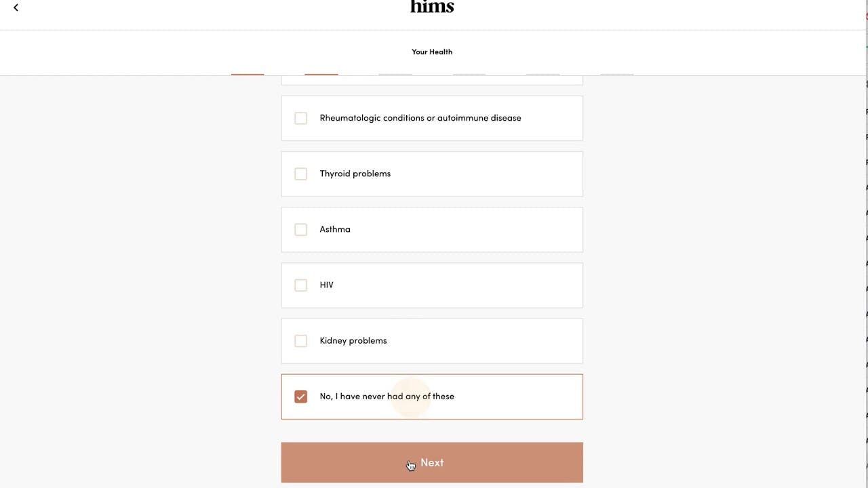The width and height of the screenshot is (868, 488).
Task: Click the 'Thyroid problems' text label
Action: coord(355,174)
